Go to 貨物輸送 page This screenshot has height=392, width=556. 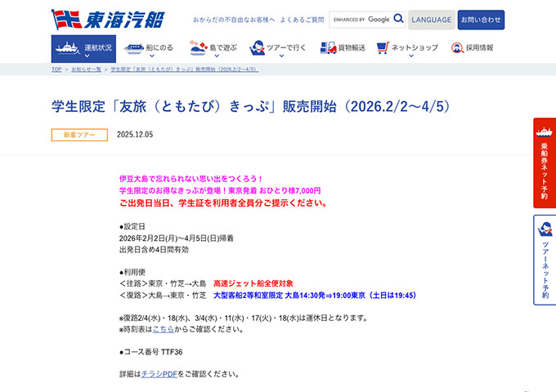pos(343,48)
